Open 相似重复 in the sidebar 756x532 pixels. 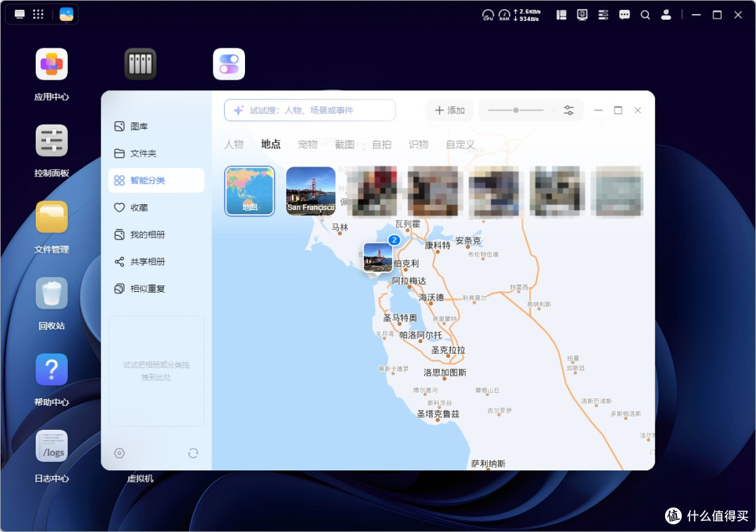point(156,288)
